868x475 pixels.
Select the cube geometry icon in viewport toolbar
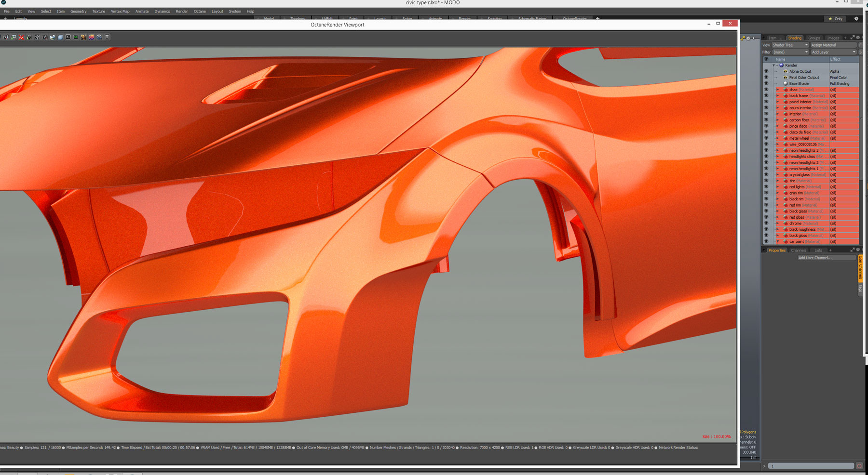pos(60,37)
